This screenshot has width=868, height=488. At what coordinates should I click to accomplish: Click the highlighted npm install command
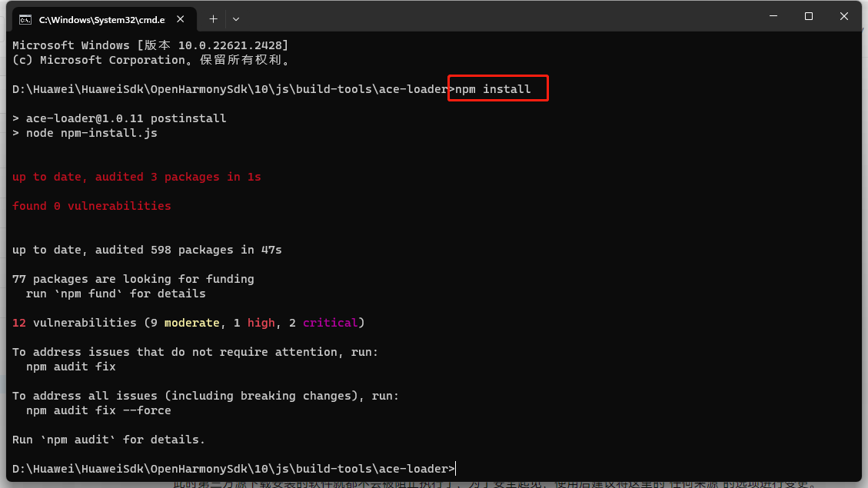[x=497, y=88]
